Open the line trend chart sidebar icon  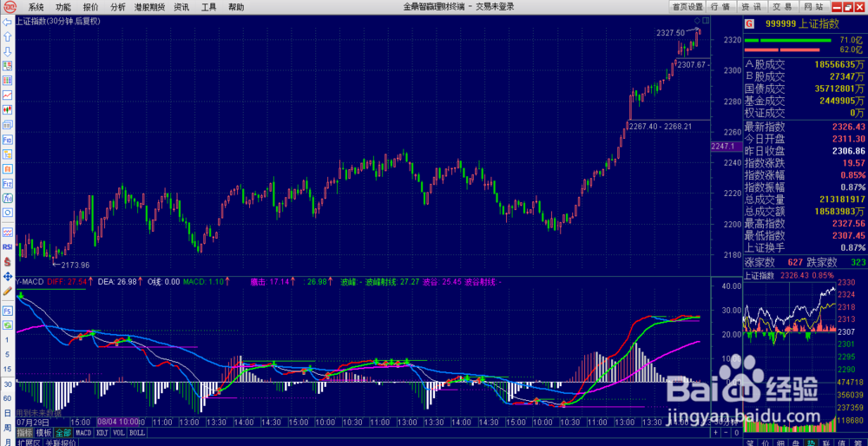coord(7,95)
